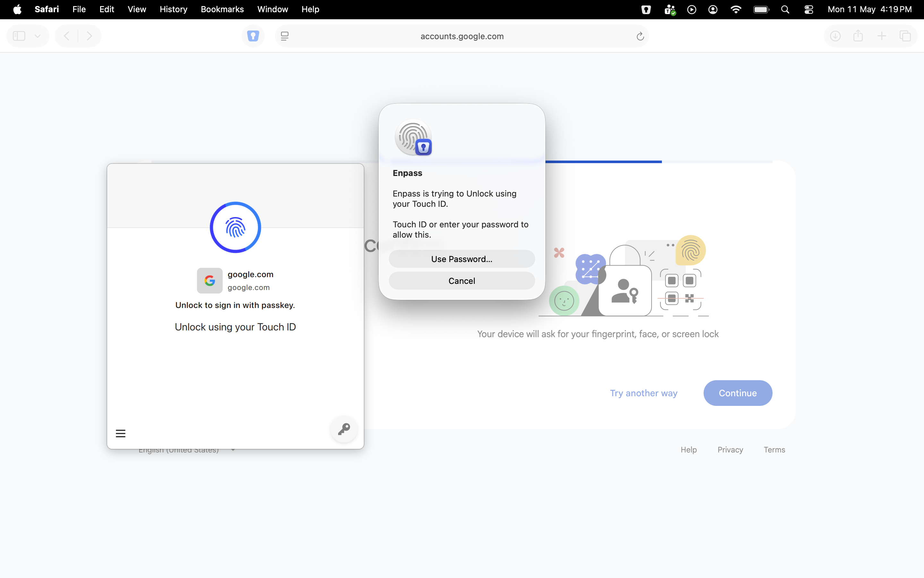The width and height of the screenshot is (924, 578).
Task: Click 'Unlock to sign in with passkey.' text
Action: (235, 305)
